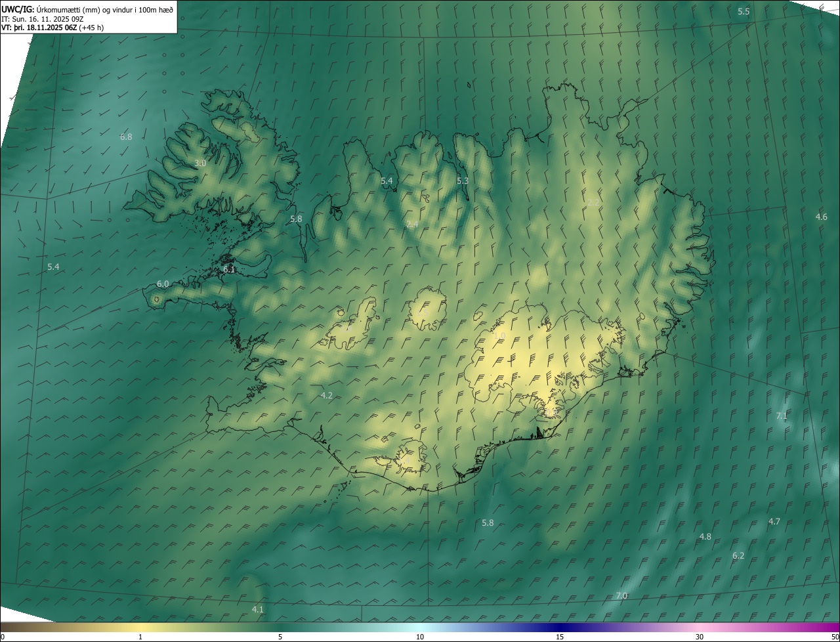Click the 4.2 precipitation value label
The width and height of the screenshot is (840, 642).
pyautogui.click(x=326, y=395)
